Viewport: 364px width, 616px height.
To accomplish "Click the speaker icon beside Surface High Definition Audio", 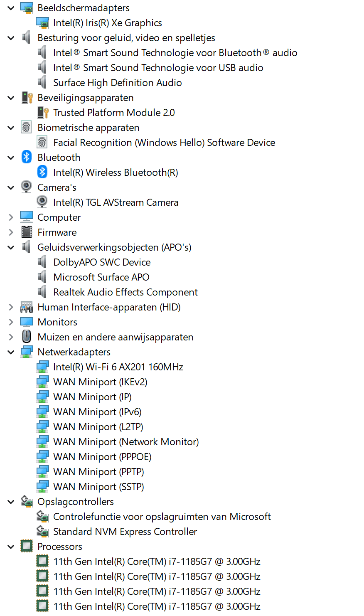I will pos(42,83).
